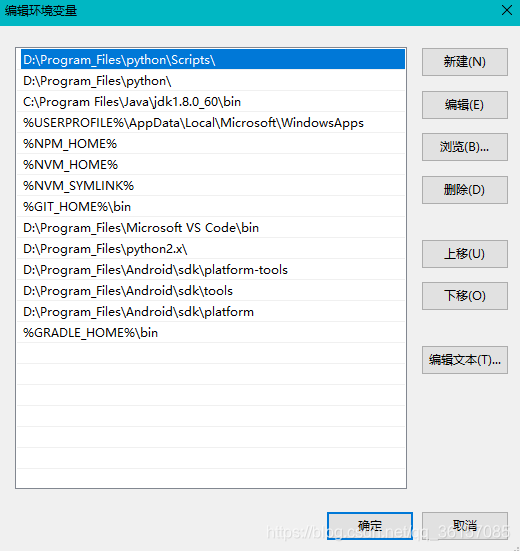Open the 浏览(B)... button
This screenshot has height=551, width=520.
point(464,147)
